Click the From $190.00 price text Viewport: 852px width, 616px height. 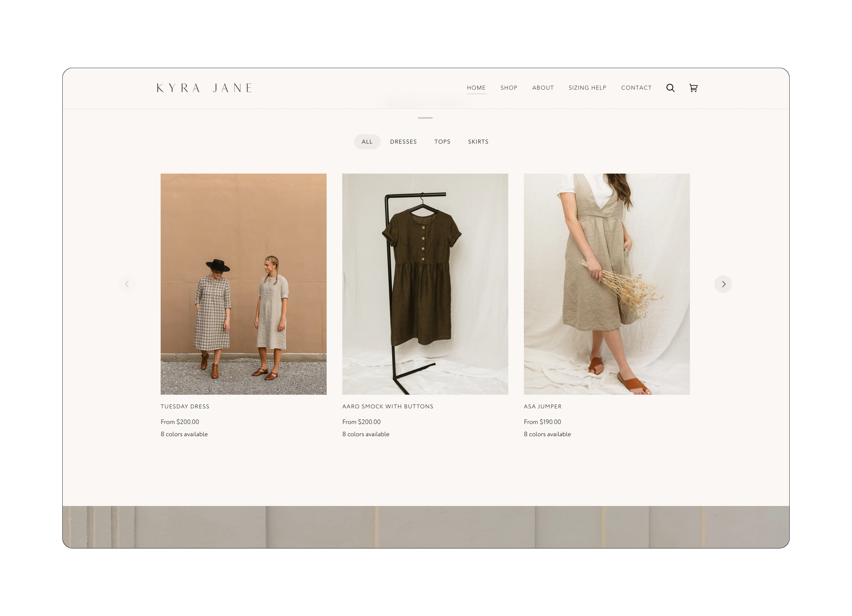542,422
